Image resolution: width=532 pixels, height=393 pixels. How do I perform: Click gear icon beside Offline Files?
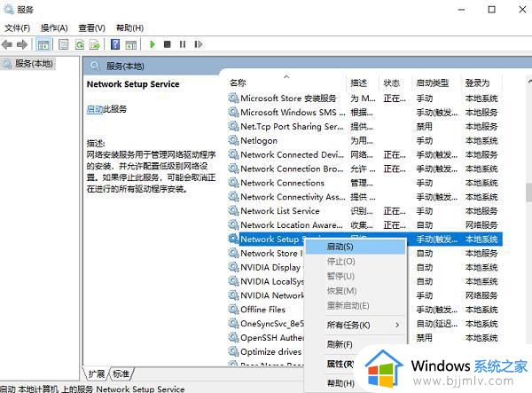click(x=233, y=310)
